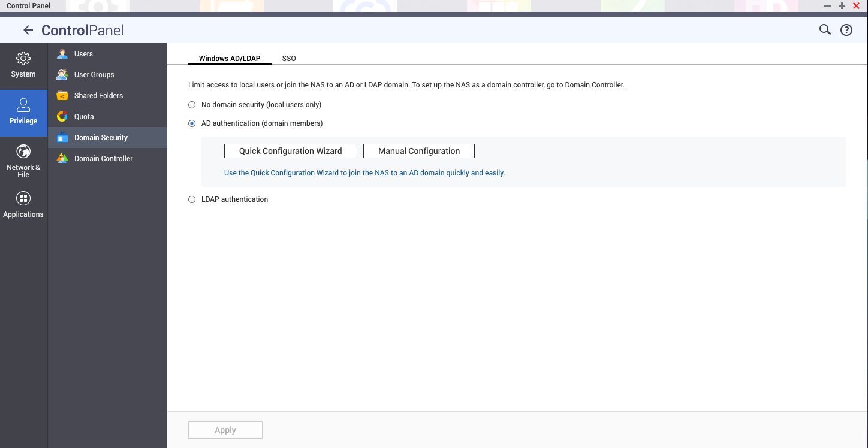Image resolution: width=868 pixels, height=448 pixels.
Task: Click the ControlPanel header title
Action: [82, 31]
